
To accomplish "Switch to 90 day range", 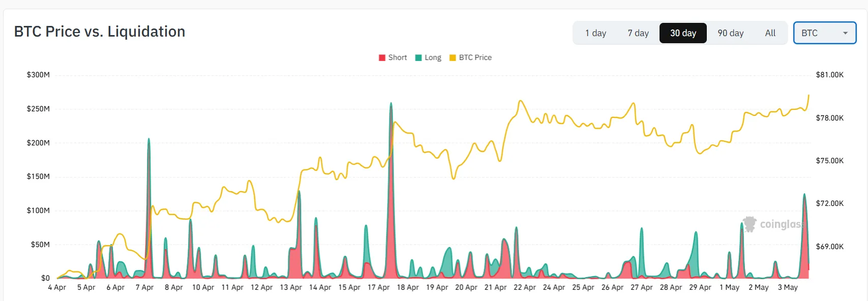I will (731, 33).
